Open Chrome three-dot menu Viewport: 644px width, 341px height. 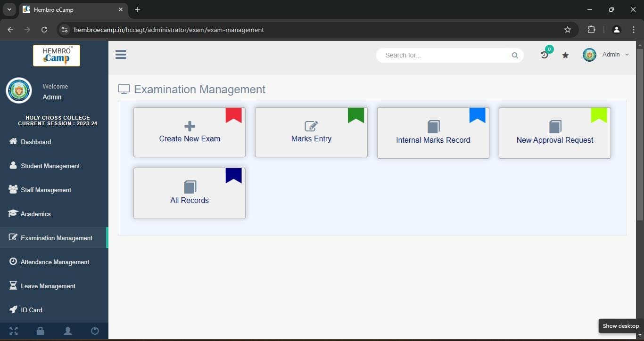coord(633,30)
